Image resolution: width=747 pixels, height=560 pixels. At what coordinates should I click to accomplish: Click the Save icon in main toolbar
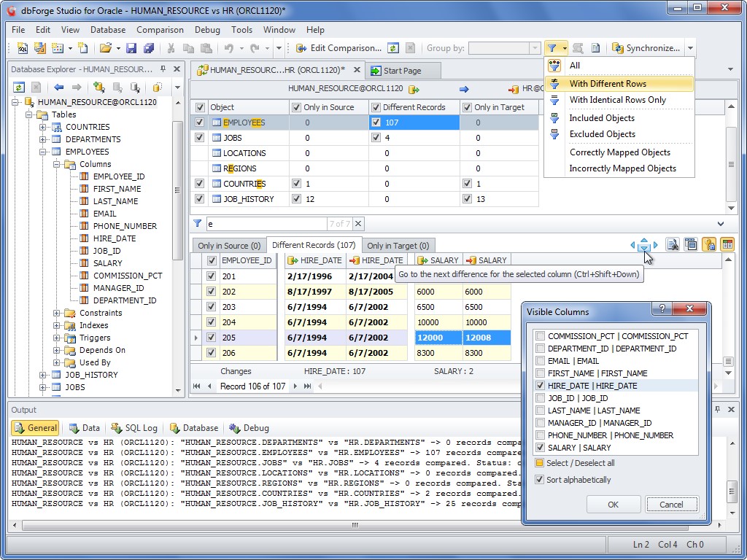(x=131, y=48)
